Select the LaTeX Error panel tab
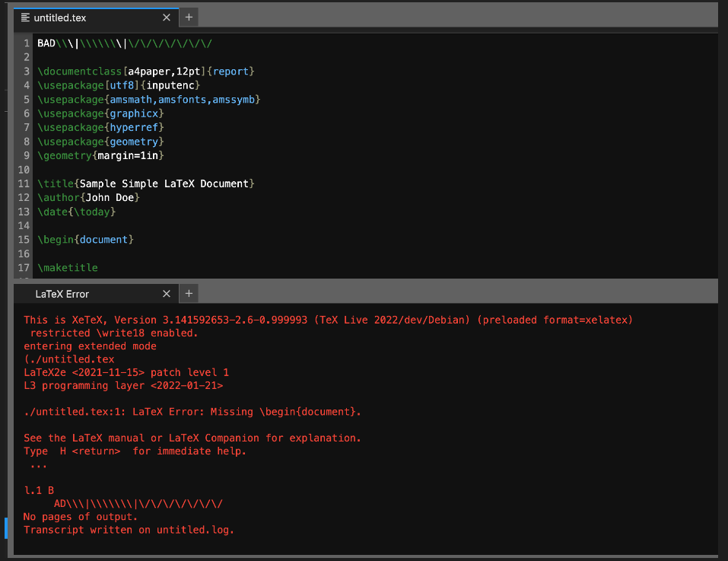Screen dimensions: 728x561 click(96, 294)
